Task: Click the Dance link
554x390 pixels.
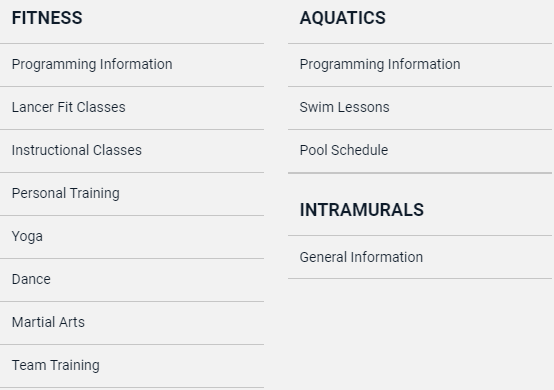Action: pyautogui.click(x=31, y=279)
